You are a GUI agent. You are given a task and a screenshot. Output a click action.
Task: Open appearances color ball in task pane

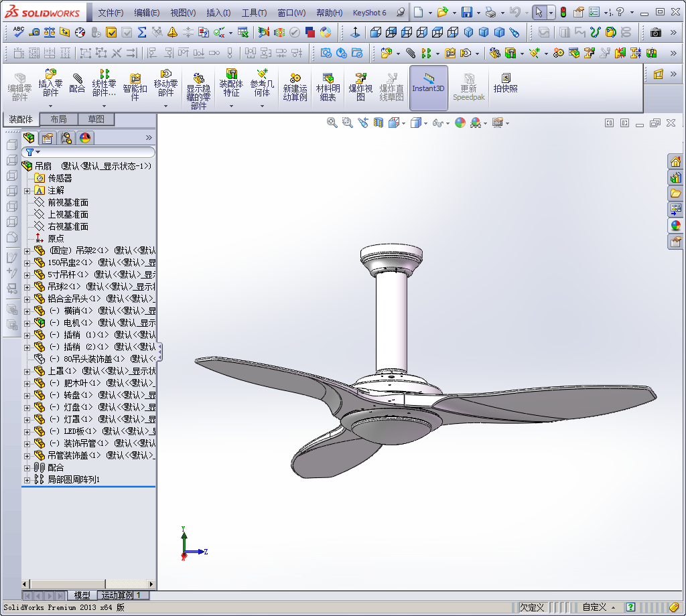(675, 226)
